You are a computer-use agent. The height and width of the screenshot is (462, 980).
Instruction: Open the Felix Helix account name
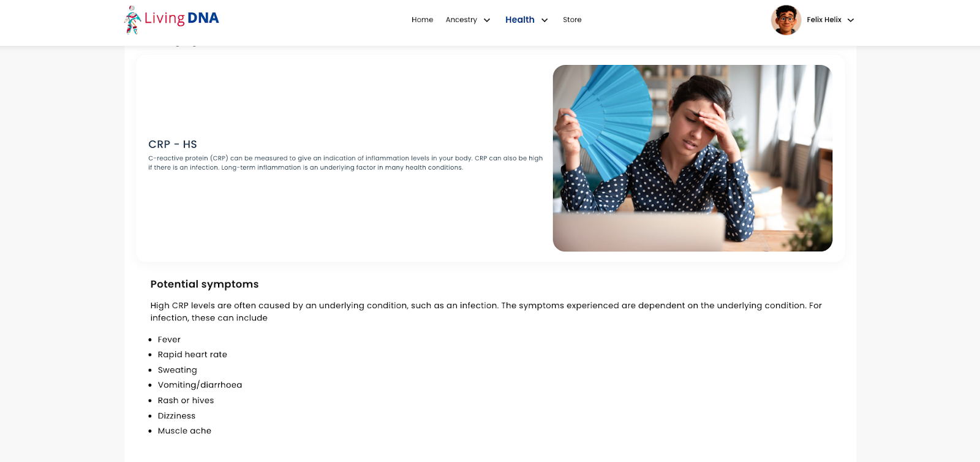824,20
